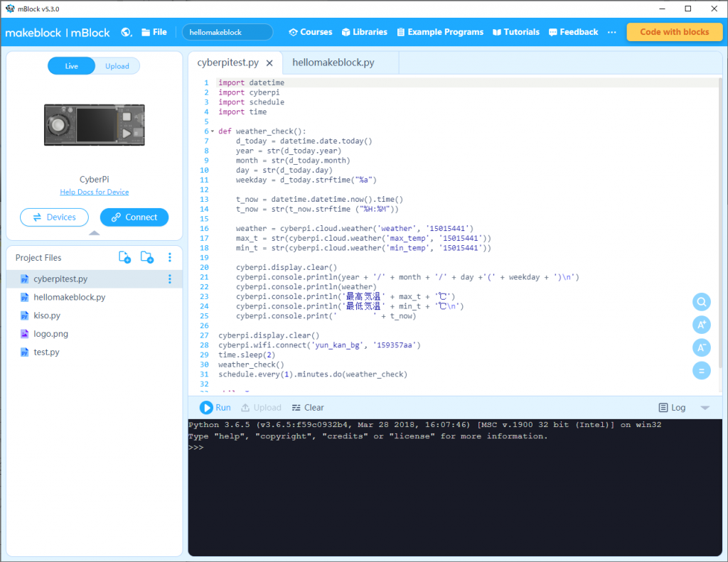Switch to the hellomakeblock.py editor tab
This screenshot has width=728, height=562.
point(333,63)
